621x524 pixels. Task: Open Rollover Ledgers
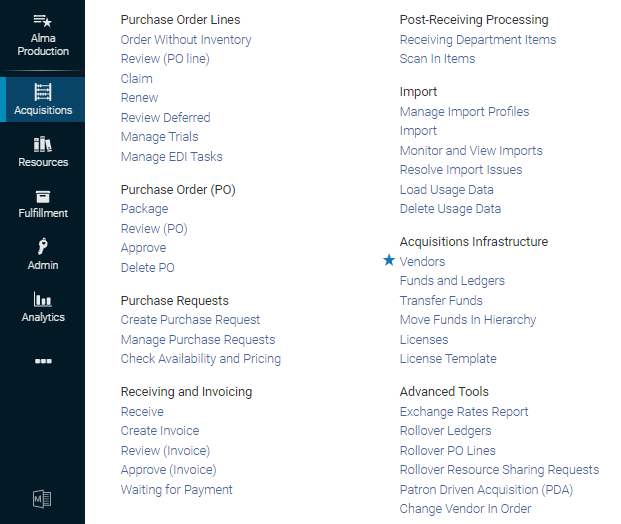pos(445,431)
